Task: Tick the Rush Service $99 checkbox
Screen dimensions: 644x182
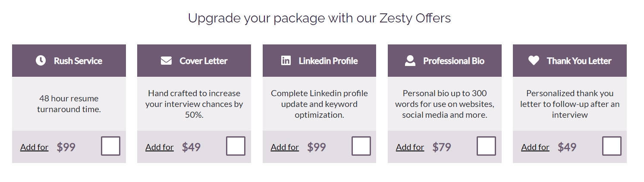Action: click(x=111, y=146)
